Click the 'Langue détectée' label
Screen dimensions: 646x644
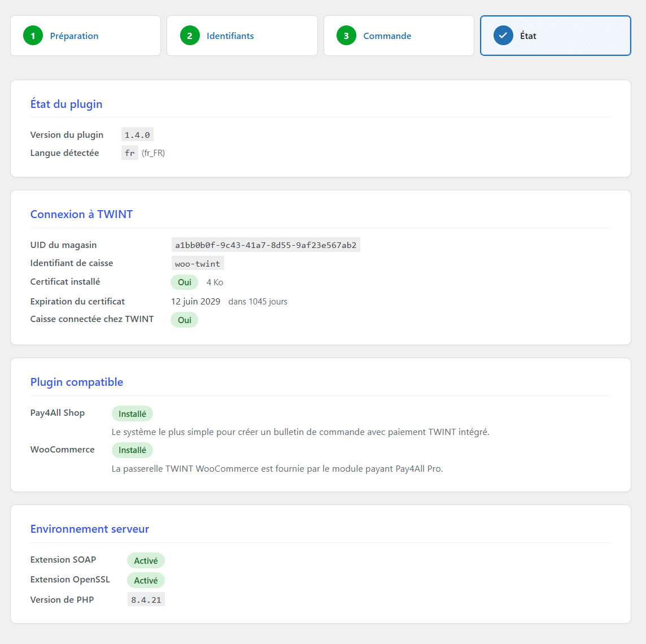[65, 153]
